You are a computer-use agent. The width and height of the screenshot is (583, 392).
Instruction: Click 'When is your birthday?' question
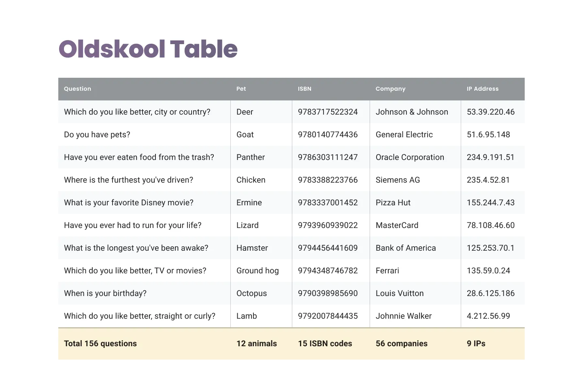(105, 293)
